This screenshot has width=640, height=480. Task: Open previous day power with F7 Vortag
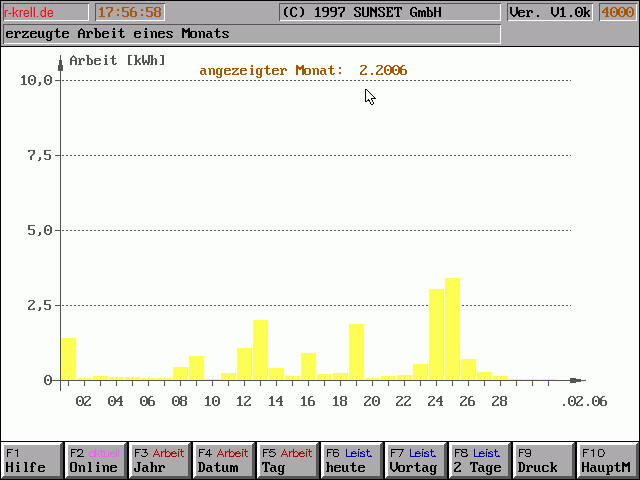415,460
